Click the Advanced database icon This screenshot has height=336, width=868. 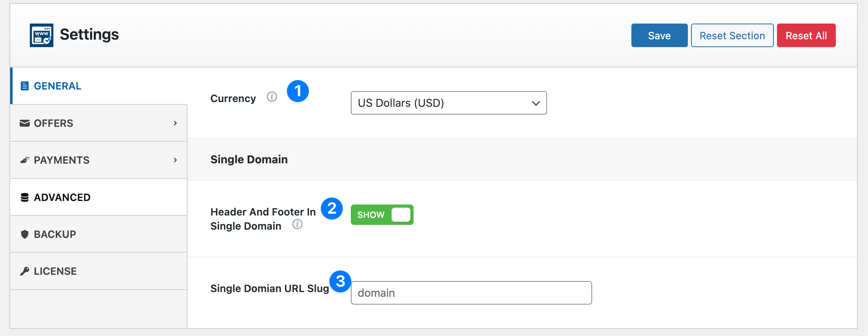click(x=25, y=197)
